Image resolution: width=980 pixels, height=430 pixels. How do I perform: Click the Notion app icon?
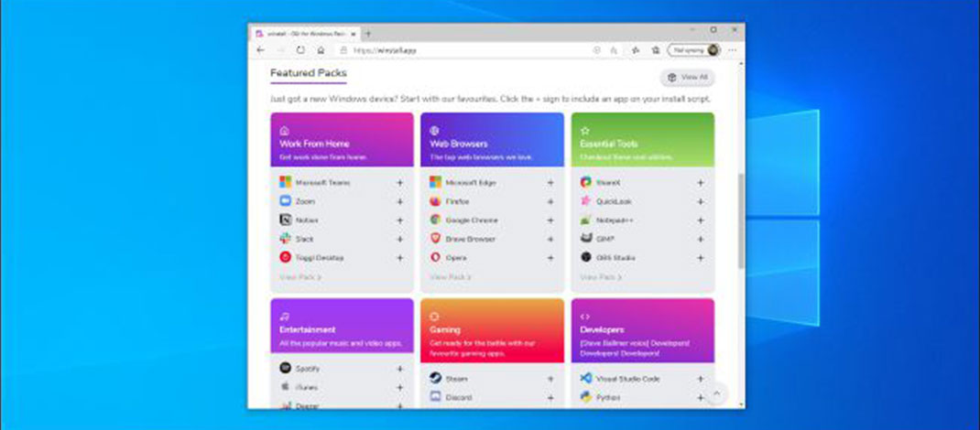pyautogui.click(x=285, y=220)
